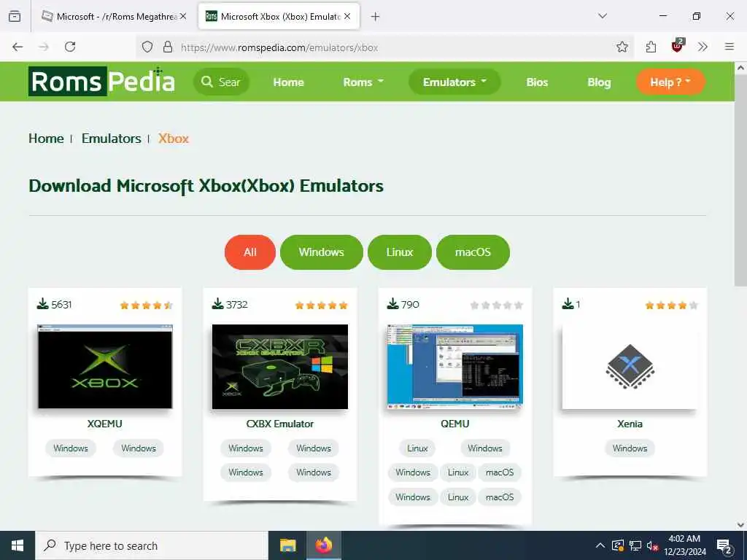Click the first macOS tag under QEMU
Screen dimensions: 747x560
[500, 472]
